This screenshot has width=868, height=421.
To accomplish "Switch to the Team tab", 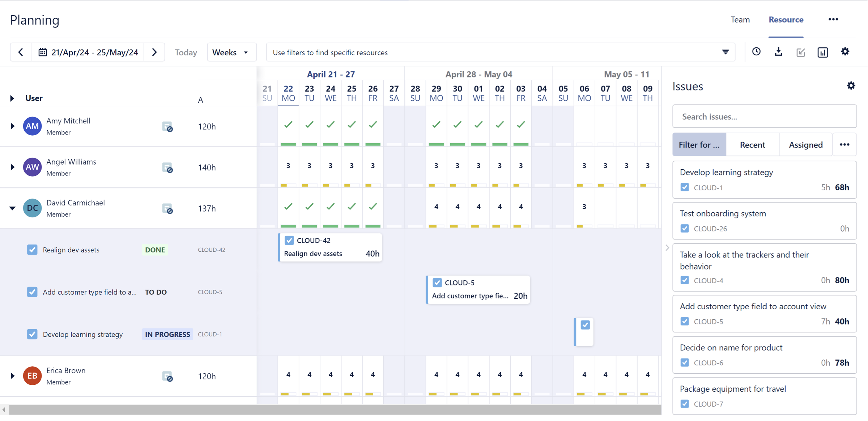I will pyautogui.click(x=740, y=20).
